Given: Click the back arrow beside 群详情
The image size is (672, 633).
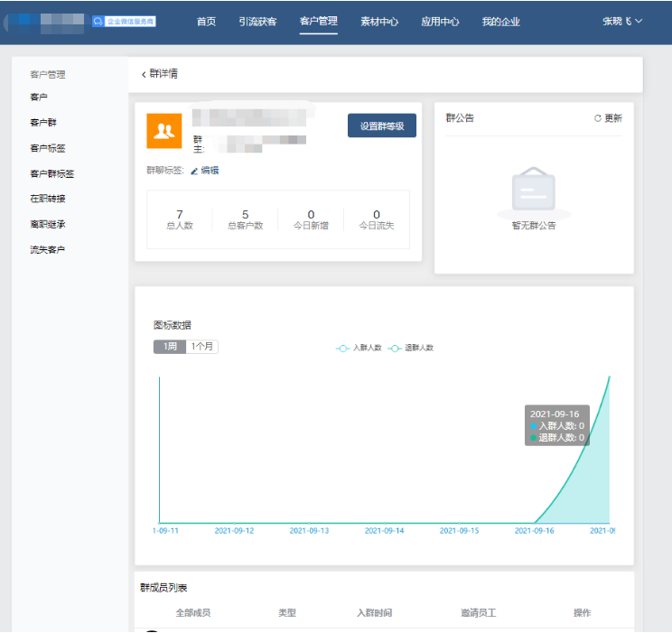Looking at the screenshot, I should (x=144, y=74).
